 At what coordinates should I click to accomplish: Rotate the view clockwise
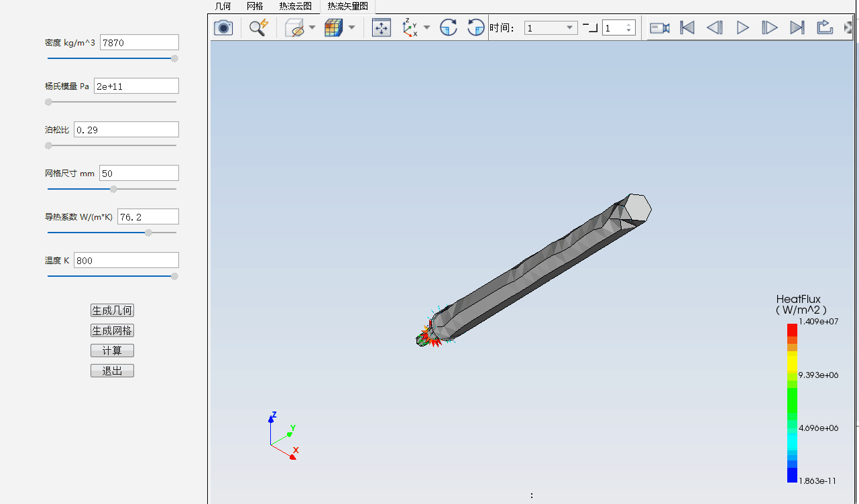[449, 27]
